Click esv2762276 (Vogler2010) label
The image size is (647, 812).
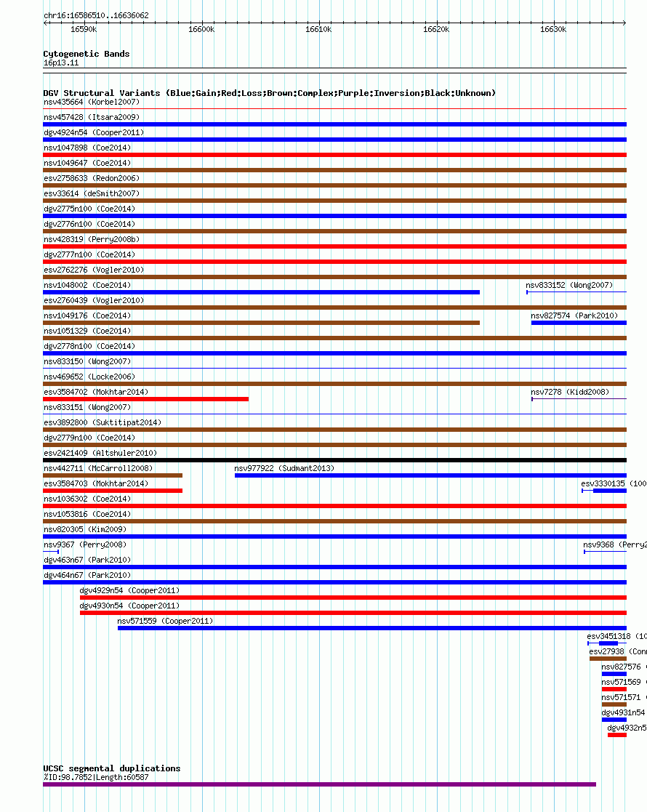pyautogui.click(x=94, y=270)
